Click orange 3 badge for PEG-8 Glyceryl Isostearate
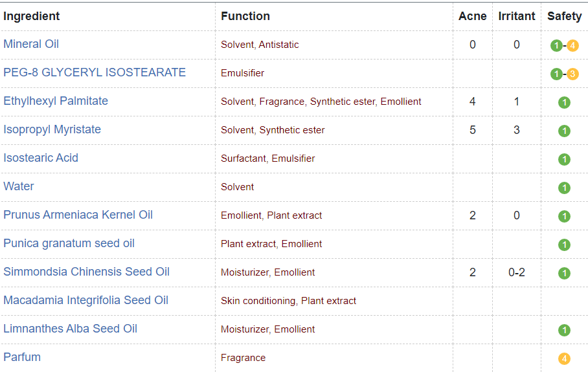 pyautogui.click(x=572, y=74)
